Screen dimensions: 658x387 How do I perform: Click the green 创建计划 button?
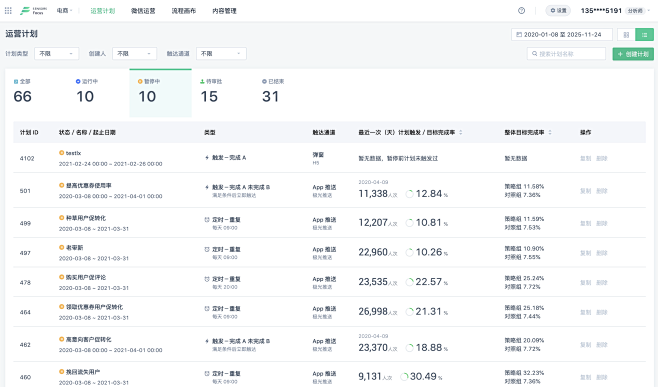(x=633, y=54)
